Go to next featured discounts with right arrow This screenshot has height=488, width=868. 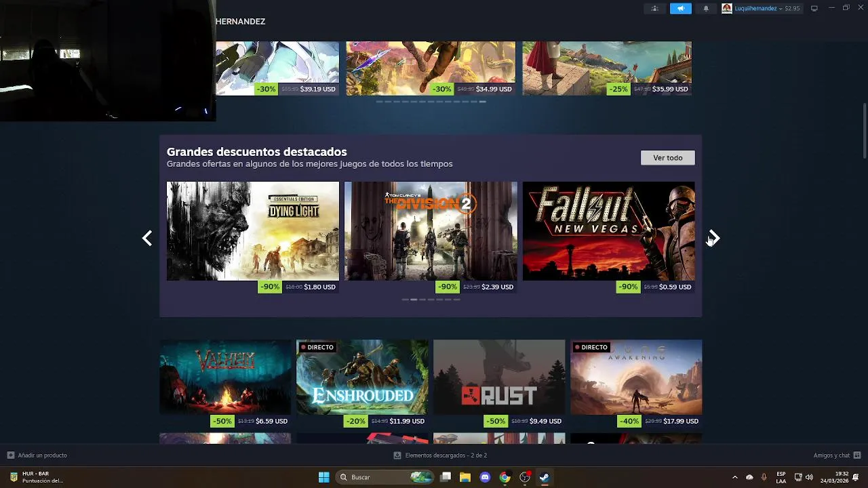tap(713, 238)
